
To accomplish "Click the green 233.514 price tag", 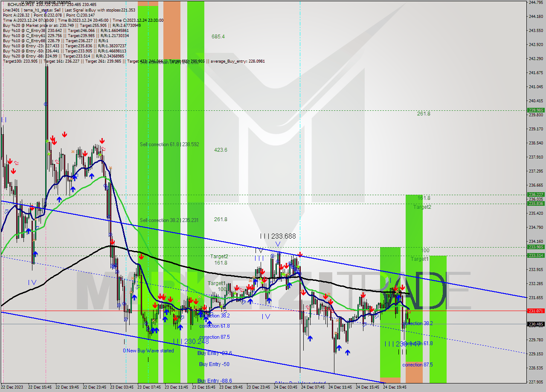I will [536, 255].
